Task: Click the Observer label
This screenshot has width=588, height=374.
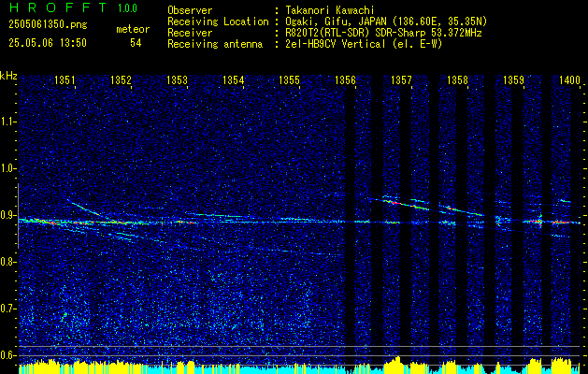Action: click(x=190, y=10)
